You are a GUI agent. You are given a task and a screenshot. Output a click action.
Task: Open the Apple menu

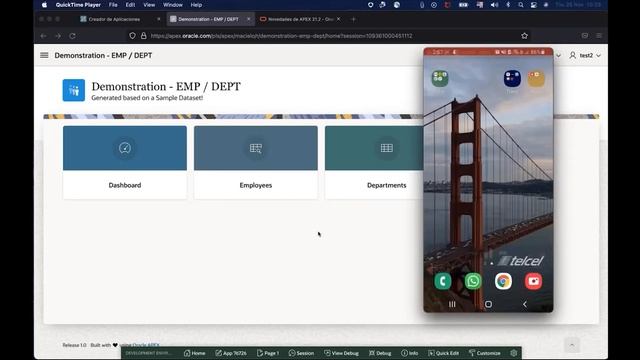(x=44, y=5)
